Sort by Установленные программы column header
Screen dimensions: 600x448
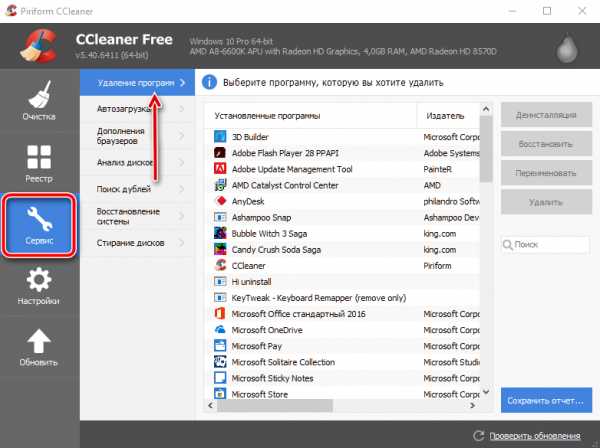[310, 116]
